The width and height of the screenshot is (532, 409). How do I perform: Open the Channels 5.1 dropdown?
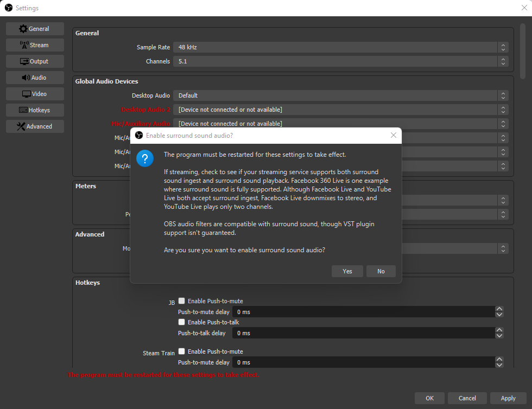click(x=340, y=61)
